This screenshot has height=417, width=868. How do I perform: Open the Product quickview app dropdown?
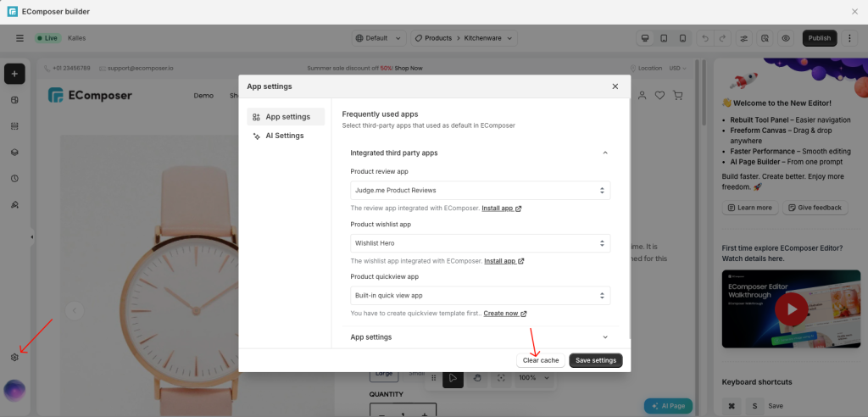481,296
